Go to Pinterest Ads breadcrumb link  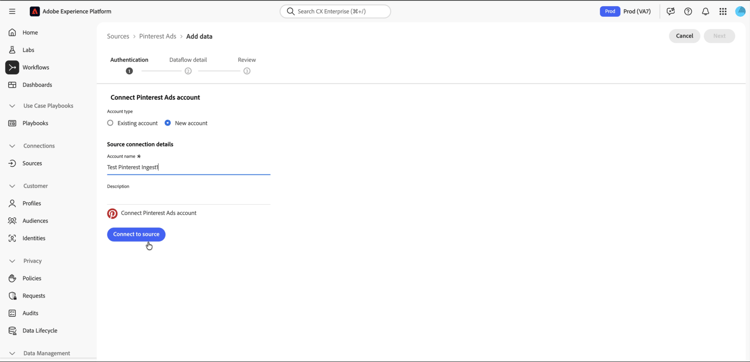click(157, 36)
